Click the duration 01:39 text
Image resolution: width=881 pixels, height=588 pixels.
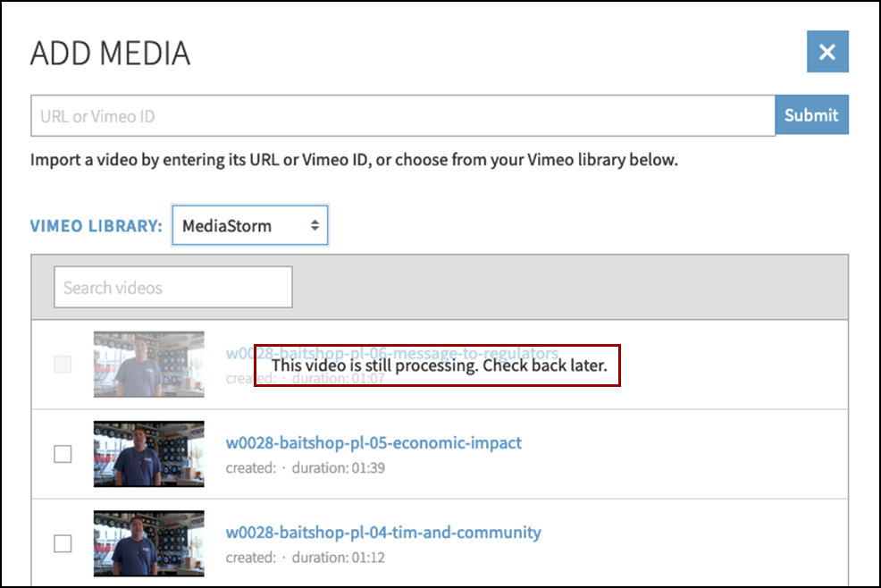tap(340, 468)
